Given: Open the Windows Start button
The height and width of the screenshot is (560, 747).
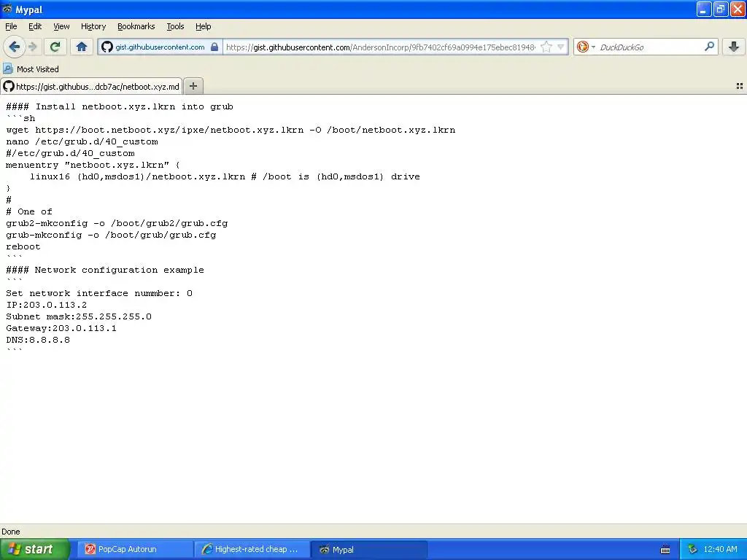Looking at the screenshot, I should click(x=34, y=549).
